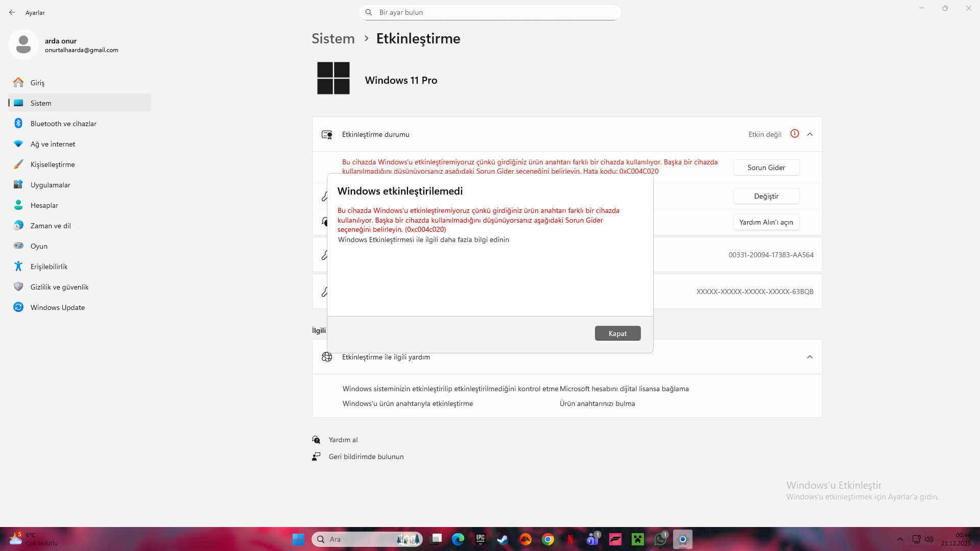This screenshot has width=980, height=551.
Task: Click the volume speaker tray icon
Action: pos(929,539)
